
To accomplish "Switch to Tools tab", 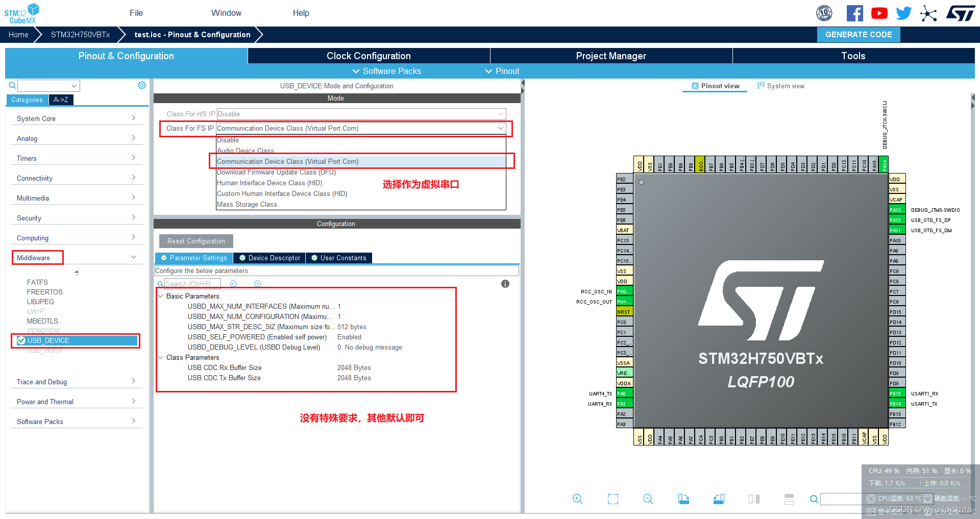I will (853, 56).
